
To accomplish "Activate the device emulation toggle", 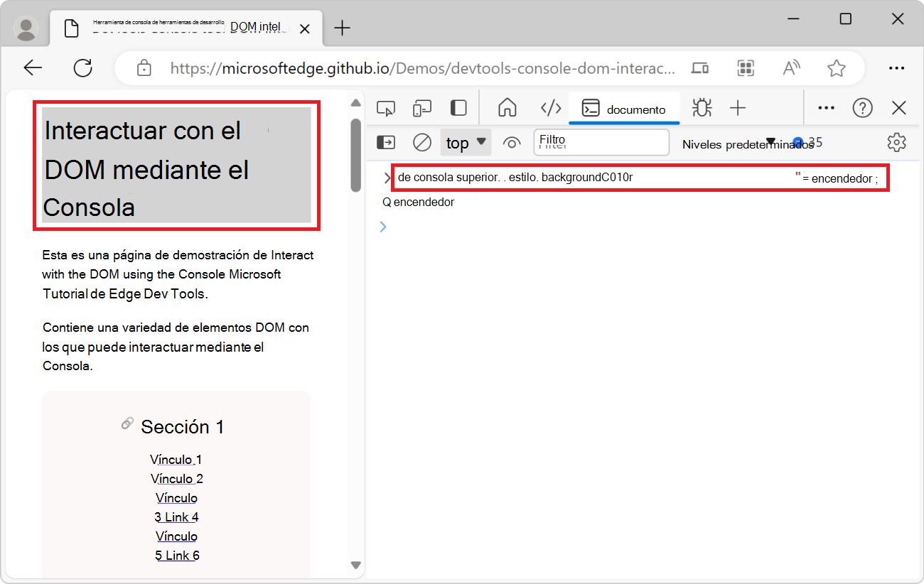I will point(422,107).
